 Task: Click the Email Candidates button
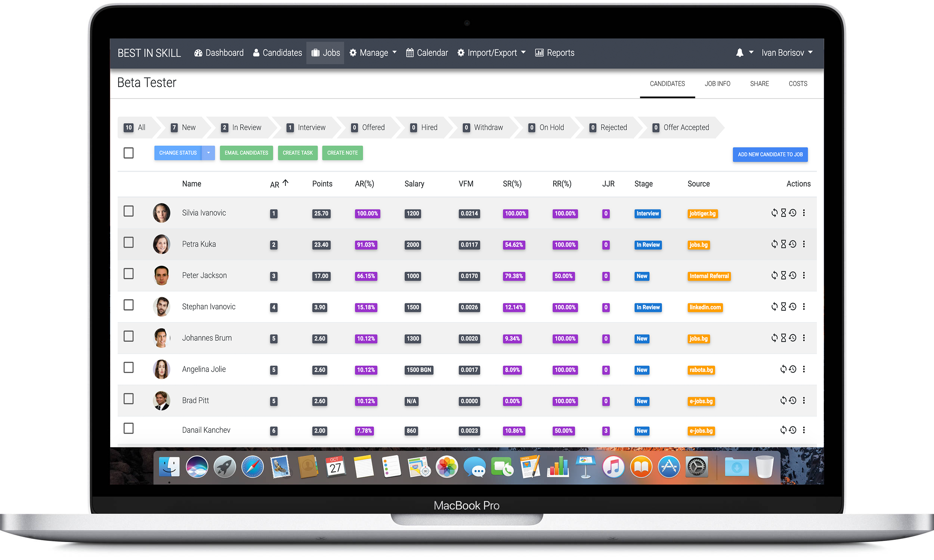click(x=246, y=153)
